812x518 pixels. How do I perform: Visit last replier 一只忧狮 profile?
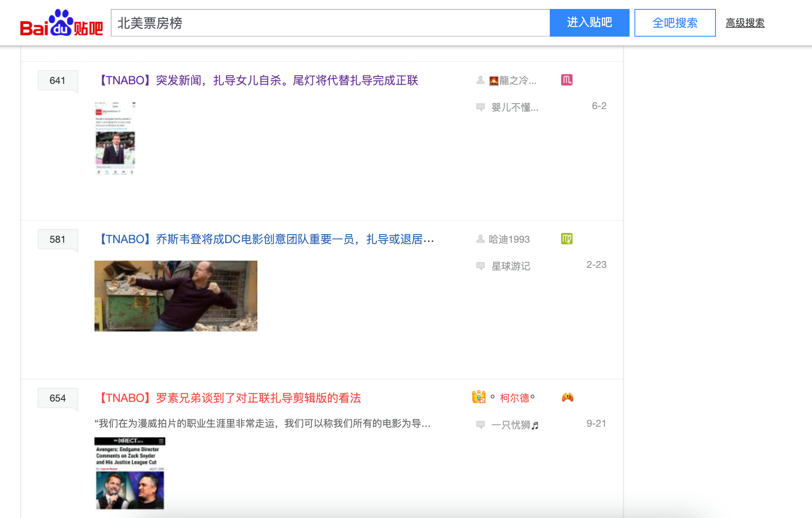[x=515, y=425]
